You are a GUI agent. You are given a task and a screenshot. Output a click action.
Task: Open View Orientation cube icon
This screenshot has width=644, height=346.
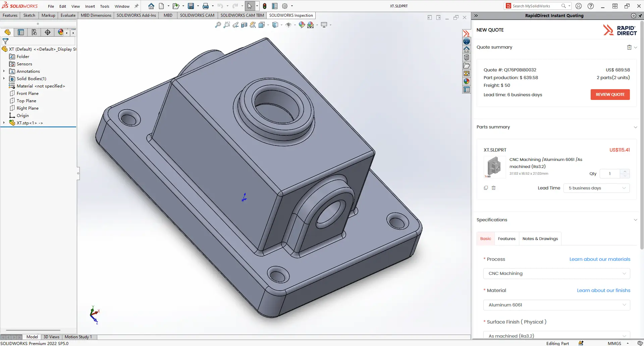click(x=262, y=25)
